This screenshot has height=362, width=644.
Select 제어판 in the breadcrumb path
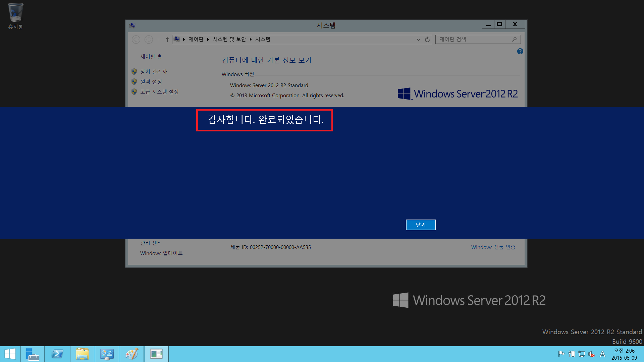click(196, 39)
